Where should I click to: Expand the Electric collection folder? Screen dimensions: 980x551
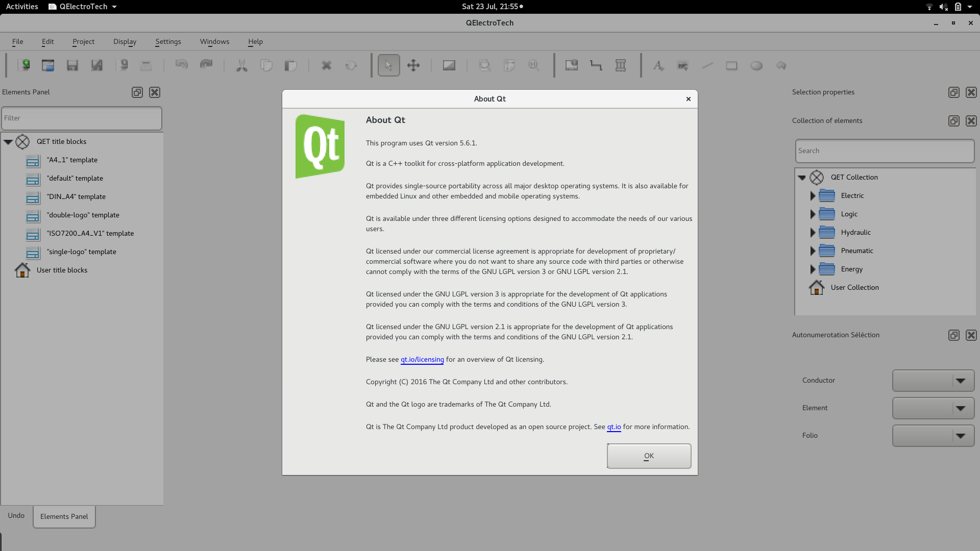[813, 196]
